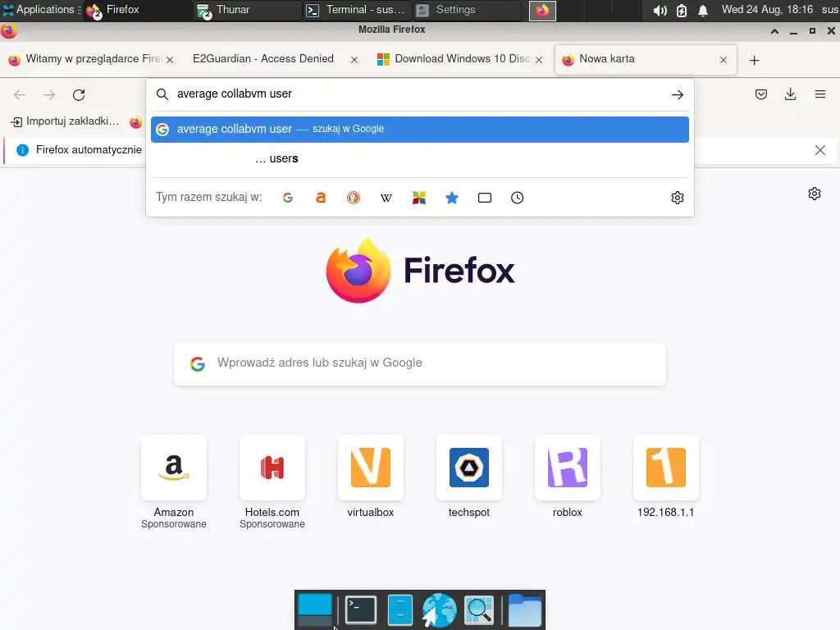Click the Back navigation arrow
The width and height of the screenshot is (840, 630).
[x=20, y=95]
